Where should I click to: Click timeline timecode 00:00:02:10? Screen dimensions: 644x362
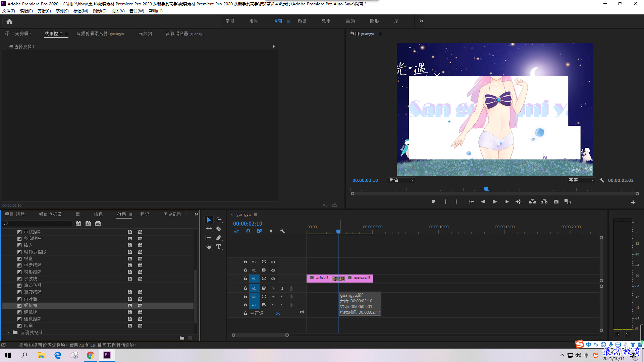(248, 224)
